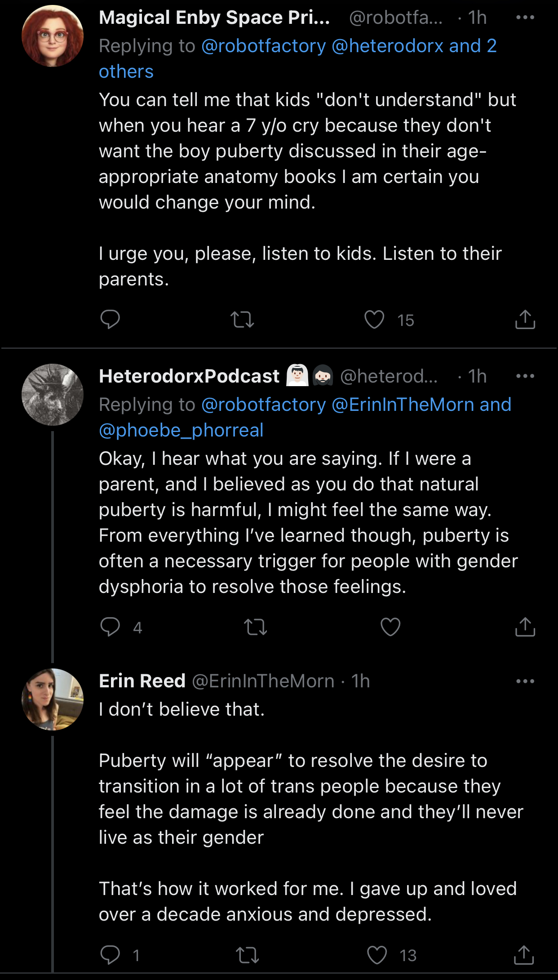Image resolution: width=558 pixels, height=980 pixels.
Task: Reply to the Magical Enby Space tweet
Action: click(x=110, y=320)
